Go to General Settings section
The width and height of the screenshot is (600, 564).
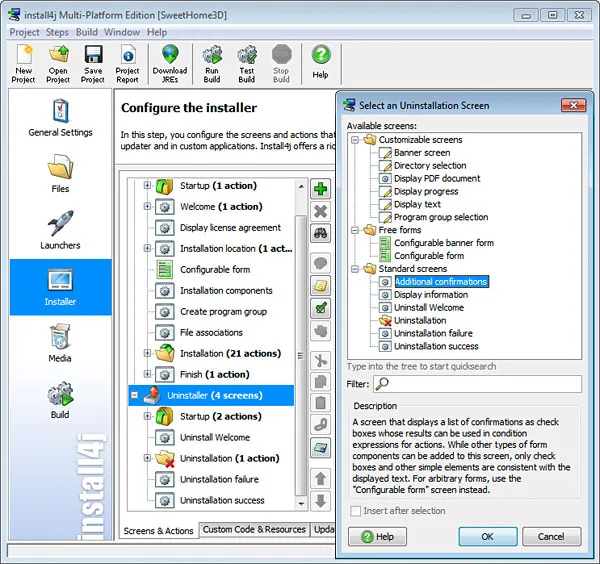point(60,118)
